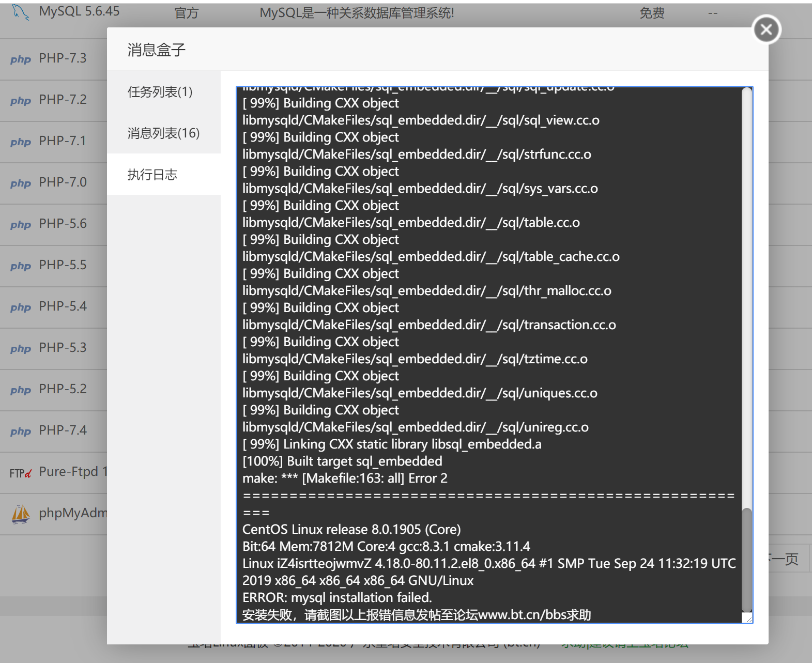This screenshot has width=812, height=663.
Task: Click the php icon beside PHP-7.4
Action: click(x=21, y=431)
